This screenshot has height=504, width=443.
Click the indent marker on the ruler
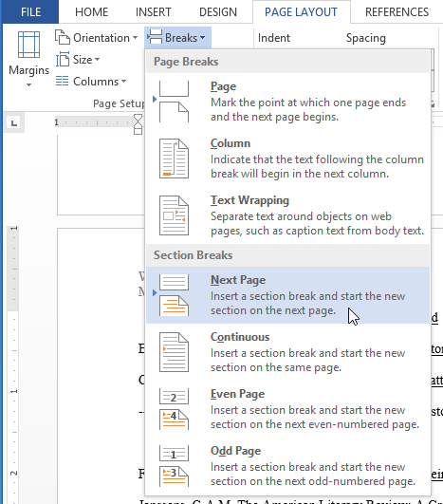tap(138, 123)
